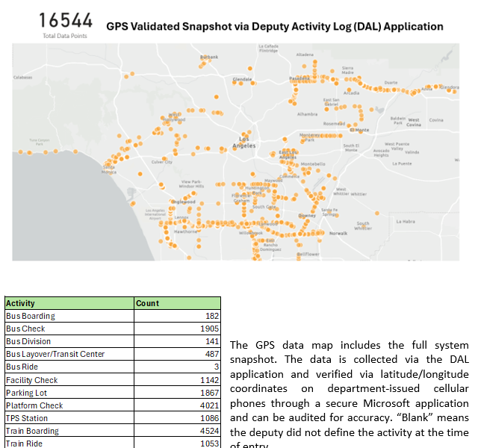Select the Glendale map label
478x448 pixels.
click(242, 78)
